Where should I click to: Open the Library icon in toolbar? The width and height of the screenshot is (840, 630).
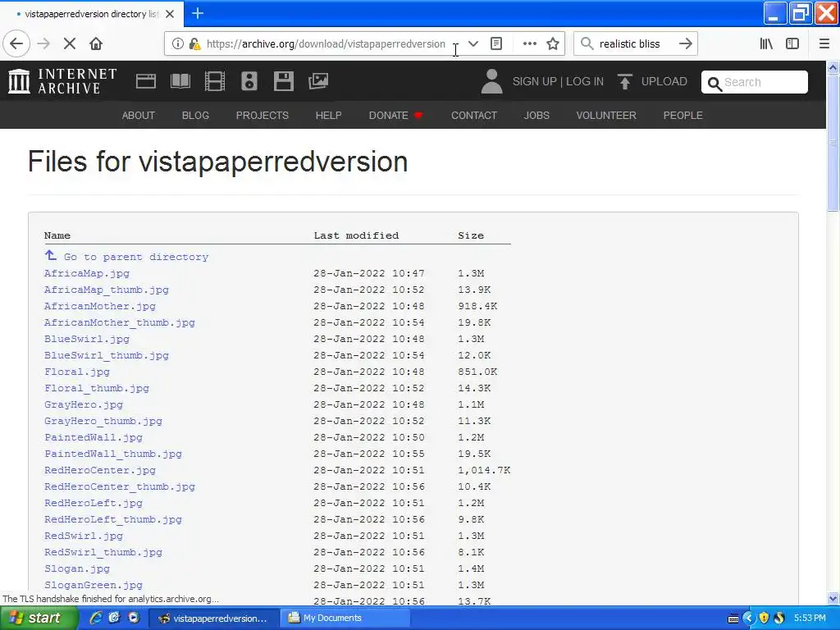click(x=767, y=44)
